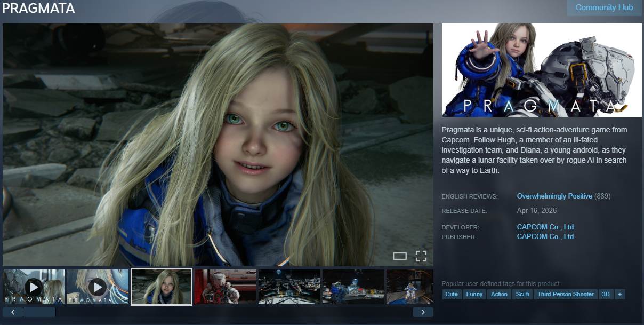The image size is (644, 325).
Task: Open the partially visible last thumbnail
Action: click(410, 287)
